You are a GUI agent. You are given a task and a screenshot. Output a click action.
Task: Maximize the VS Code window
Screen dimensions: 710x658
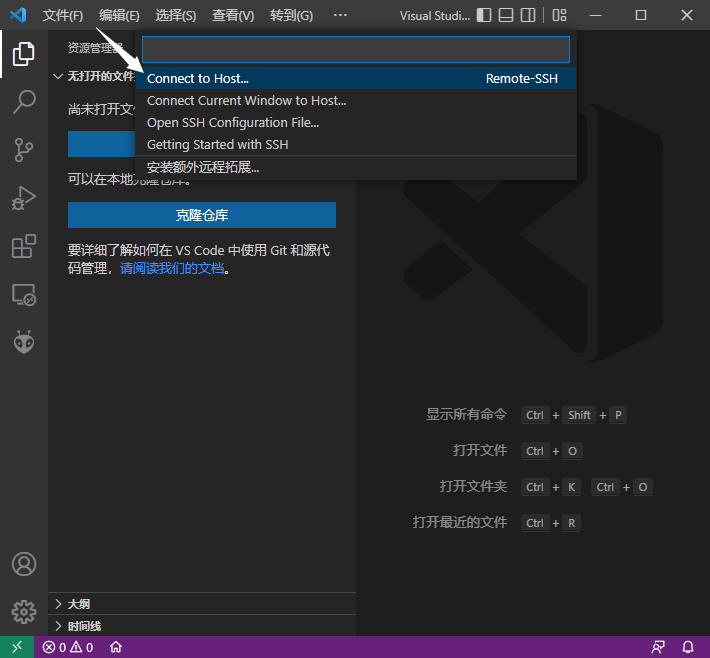pos(641,15)
